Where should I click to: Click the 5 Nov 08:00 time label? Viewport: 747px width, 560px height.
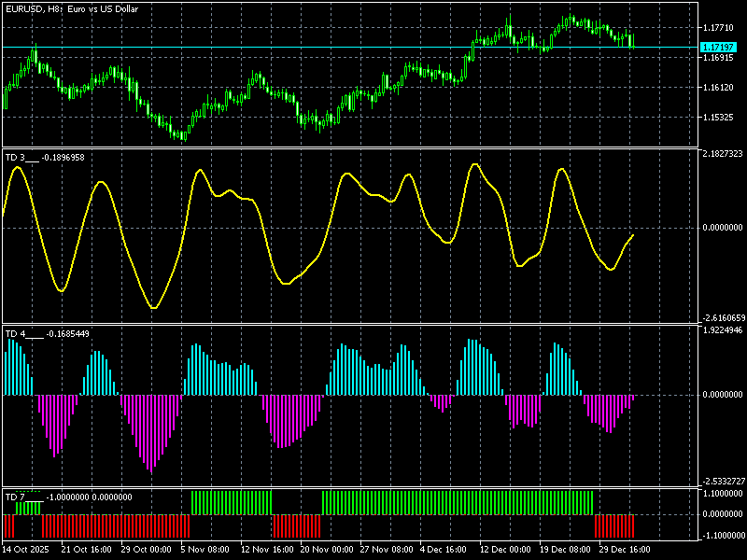204,549
